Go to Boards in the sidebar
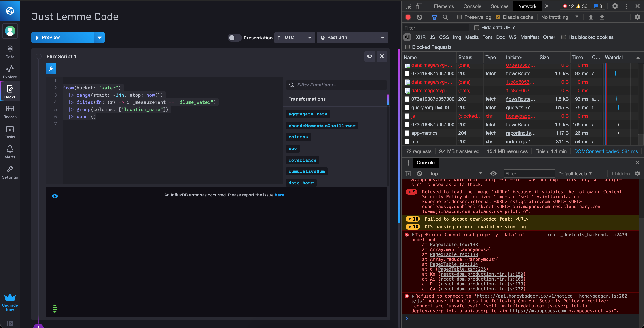644x328 pixels. pos(10,112)
